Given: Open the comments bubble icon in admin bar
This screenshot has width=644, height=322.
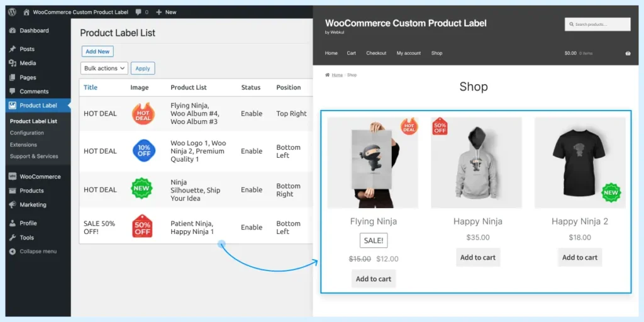Looking at the screenshot, I should click(x=138, y=12).
